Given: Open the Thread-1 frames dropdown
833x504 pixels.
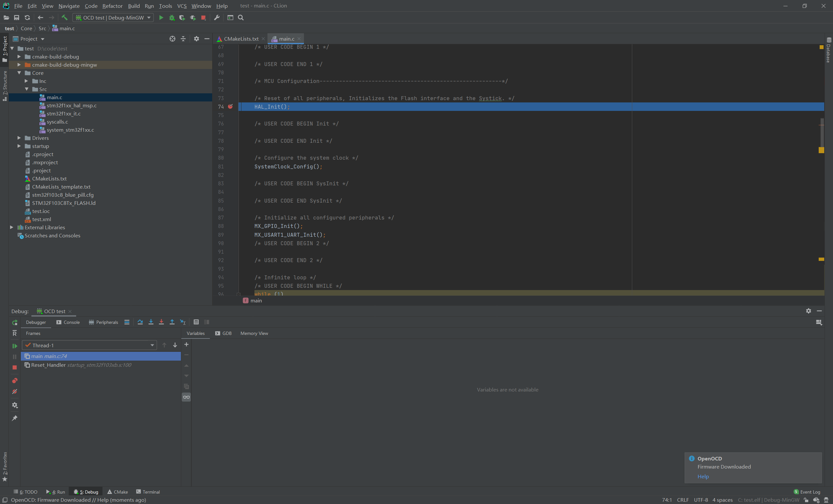Looking at the screenshot, I should 152,345.
